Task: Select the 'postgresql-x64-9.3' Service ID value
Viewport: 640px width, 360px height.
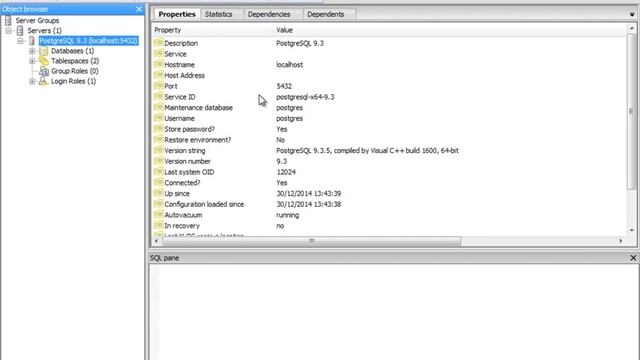Action: 305,97
